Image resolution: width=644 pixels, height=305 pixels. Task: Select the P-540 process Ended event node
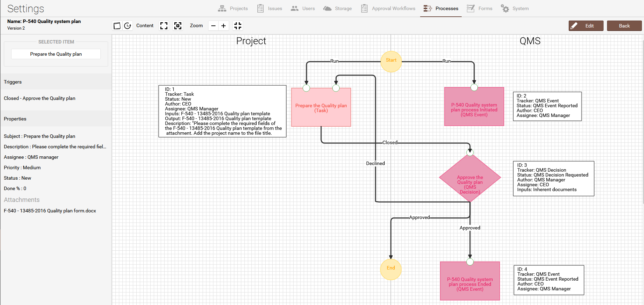[470, 281]
